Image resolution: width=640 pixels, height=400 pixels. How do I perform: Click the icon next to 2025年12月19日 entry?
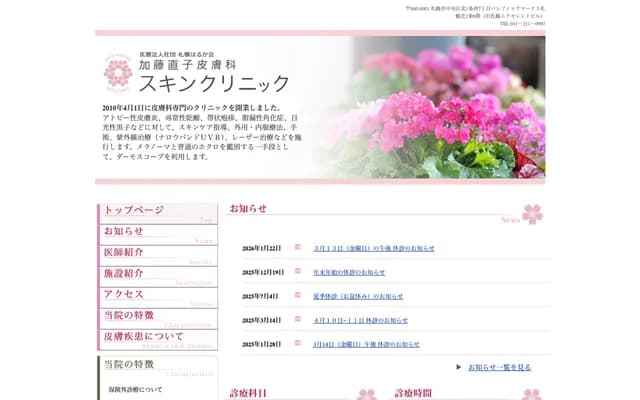tap(298, 271)
